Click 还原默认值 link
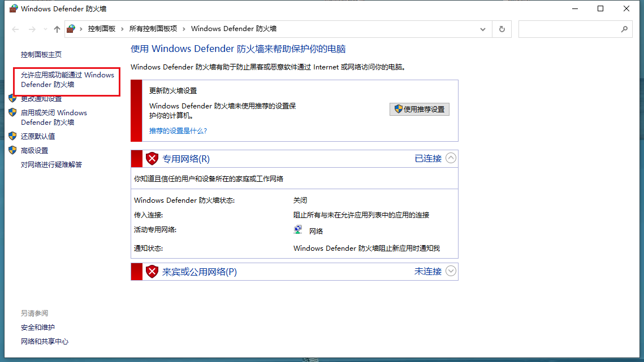This screenshot has width=644, height=362. tap(38, 136)
